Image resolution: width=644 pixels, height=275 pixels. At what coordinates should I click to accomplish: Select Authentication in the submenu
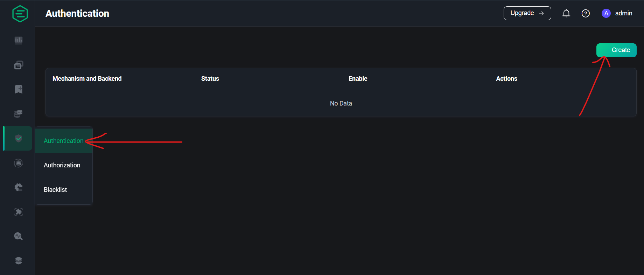64,141
